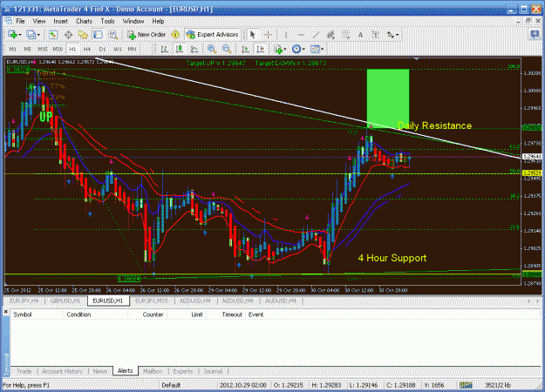Click the connection status bars icon
545x392 pixels.
click(x=466, y=385)
